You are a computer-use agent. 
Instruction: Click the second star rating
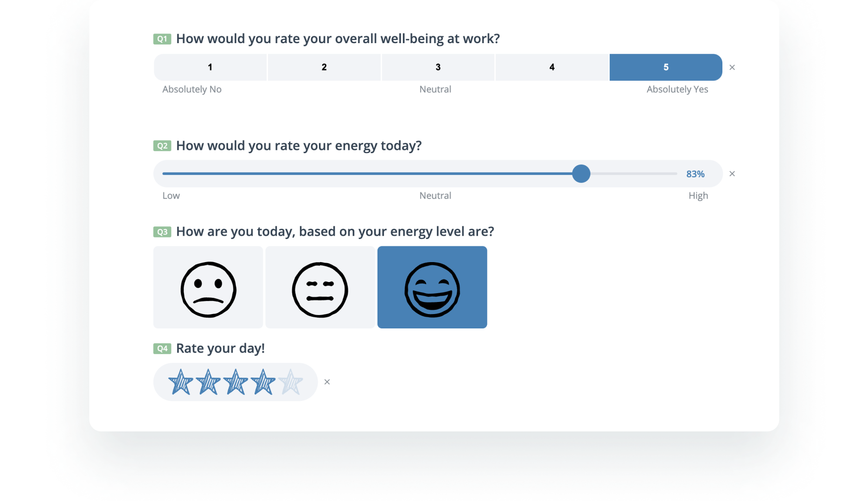[x=208, y=382]
